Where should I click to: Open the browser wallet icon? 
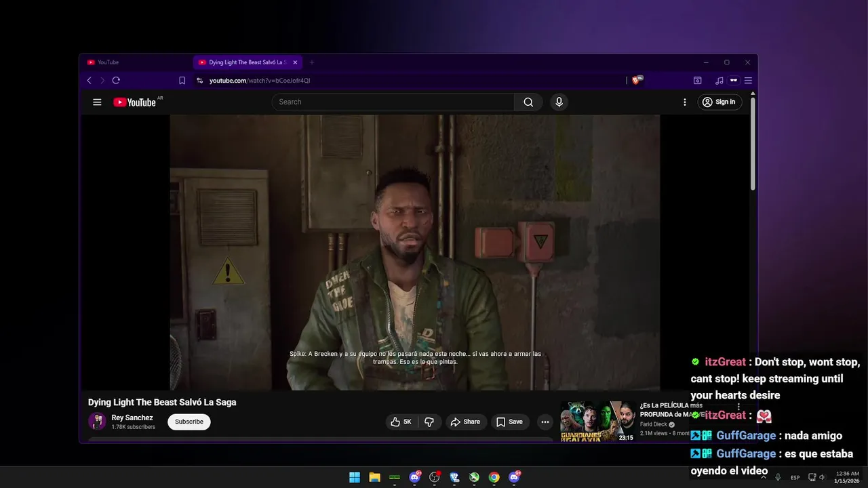tap(697, 81)
